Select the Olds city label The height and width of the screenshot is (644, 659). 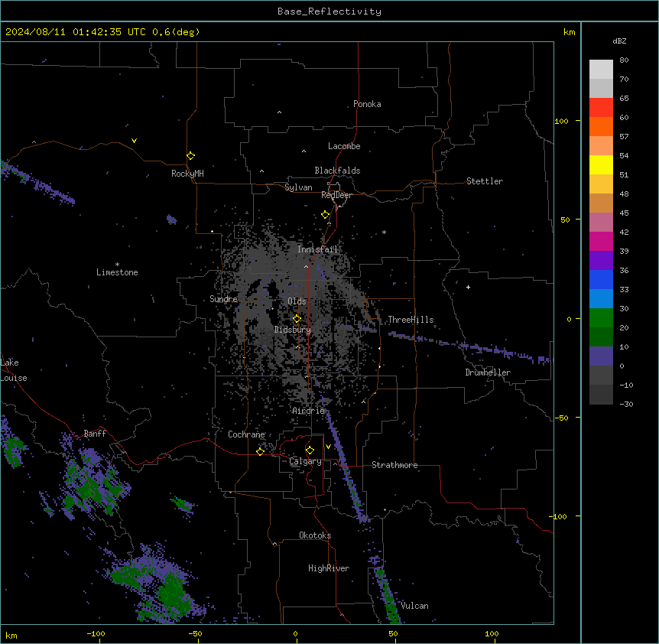297,301
